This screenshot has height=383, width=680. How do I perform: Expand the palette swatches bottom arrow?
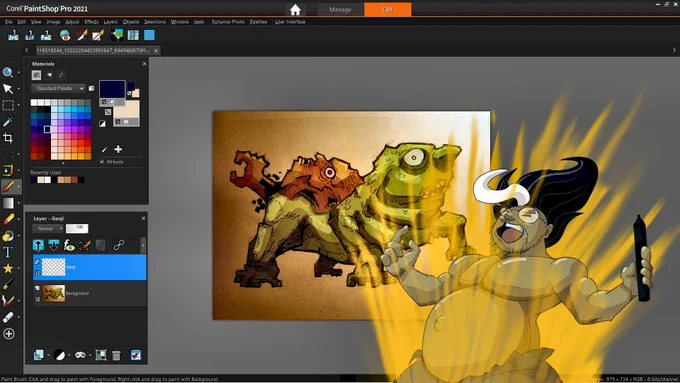click(63, 163)
